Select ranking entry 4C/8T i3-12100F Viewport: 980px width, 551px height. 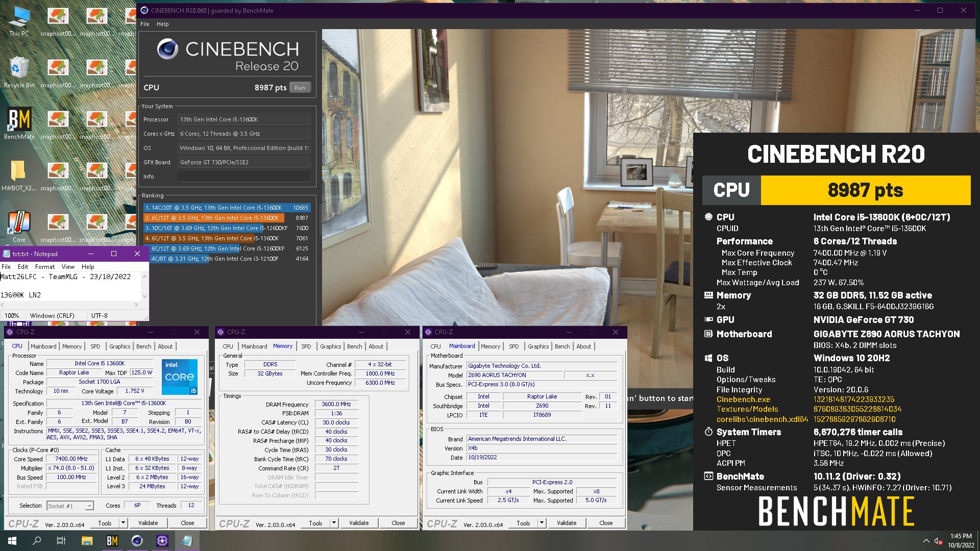click(227, 259)
